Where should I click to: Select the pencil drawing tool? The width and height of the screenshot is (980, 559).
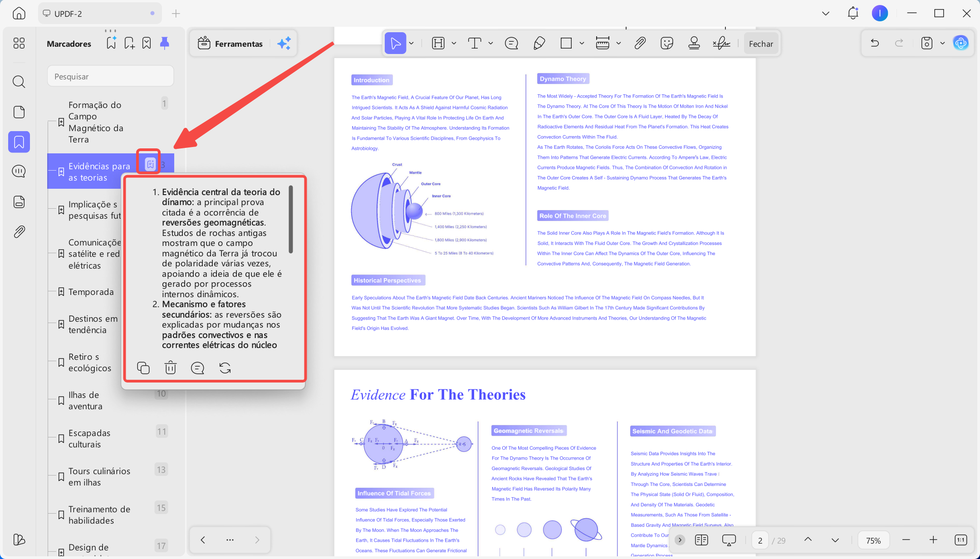pos(539,44)
